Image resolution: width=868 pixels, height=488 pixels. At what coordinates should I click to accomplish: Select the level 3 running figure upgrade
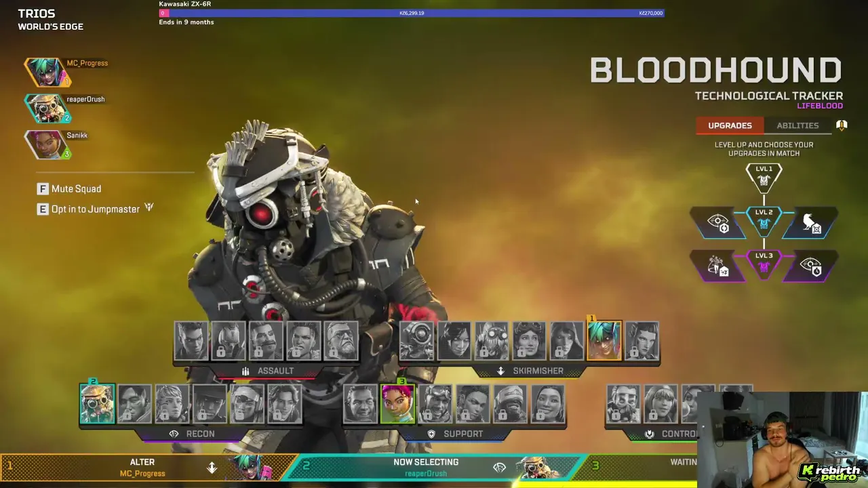tap(719, 266)
